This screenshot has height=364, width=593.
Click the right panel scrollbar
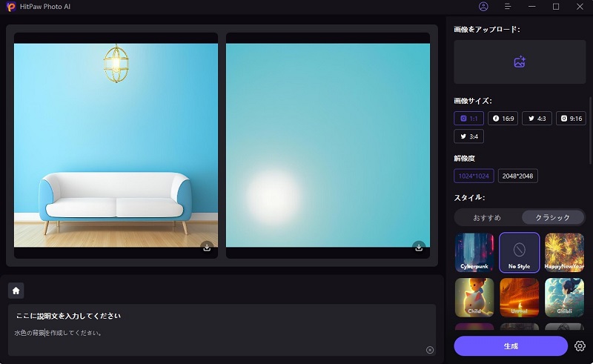(x=591, y=130)
